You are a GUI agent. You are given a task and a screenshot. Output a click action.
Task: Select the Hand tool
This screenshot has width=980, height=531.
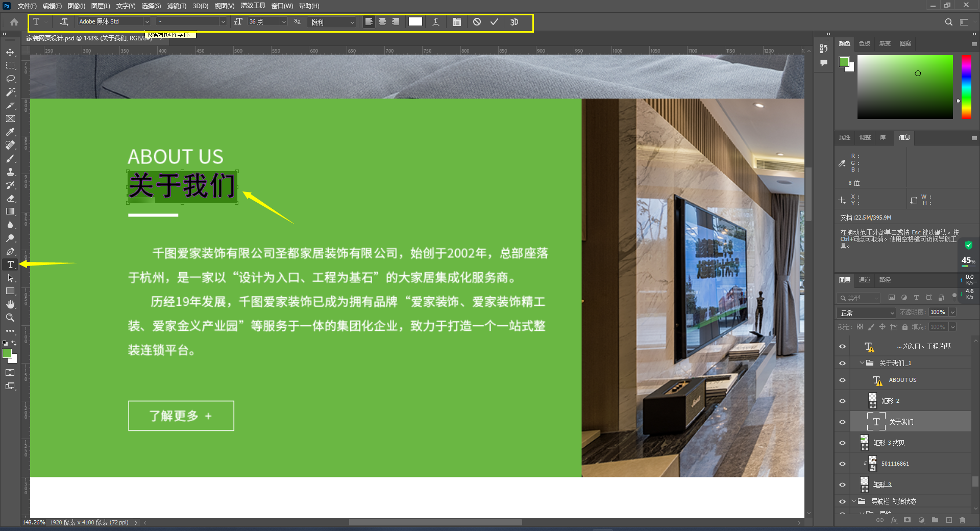pyautogui.click(x=10, y=304)
